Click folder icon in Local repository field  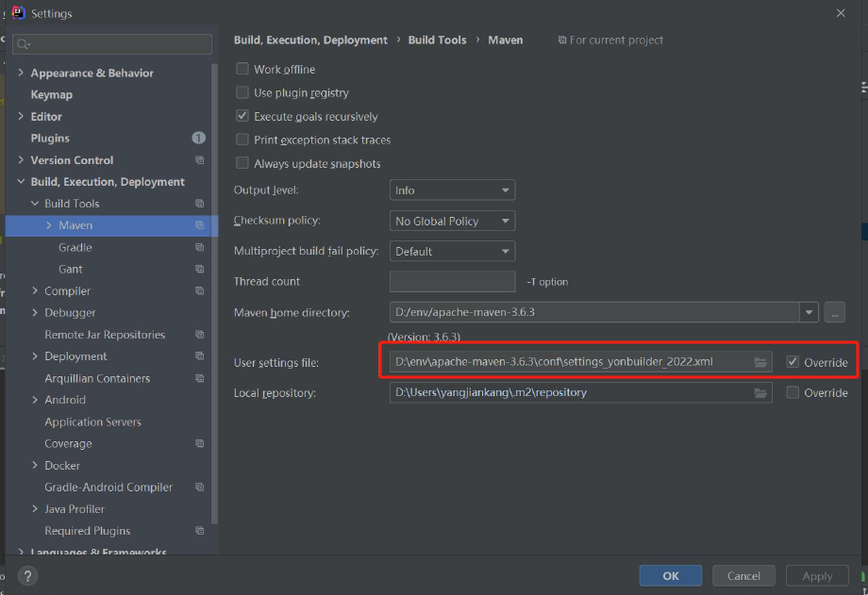[760, 392]
